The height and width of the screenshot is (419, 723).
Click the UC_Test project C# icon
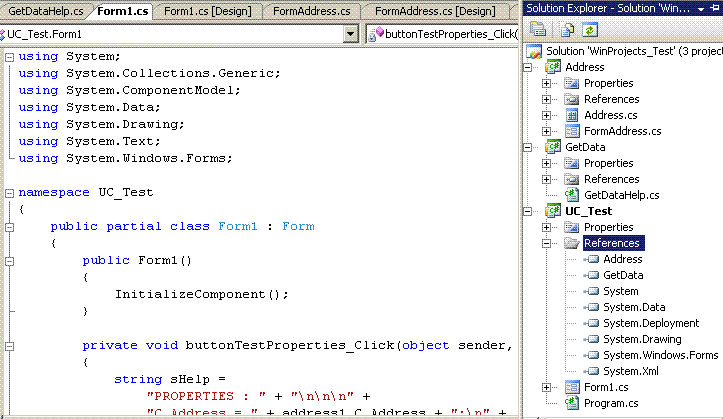(553, 211)
